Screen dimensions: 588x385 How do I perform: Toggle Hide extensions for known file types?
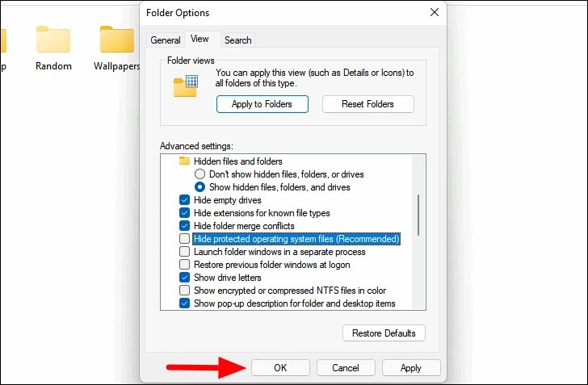[184, 213]
